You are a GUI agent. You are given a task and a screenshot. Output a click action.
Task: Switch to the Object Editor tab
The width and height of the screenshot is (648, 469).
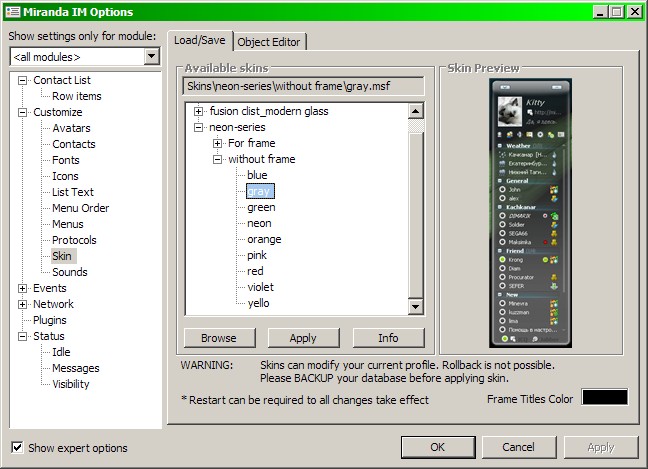point(269,42)
